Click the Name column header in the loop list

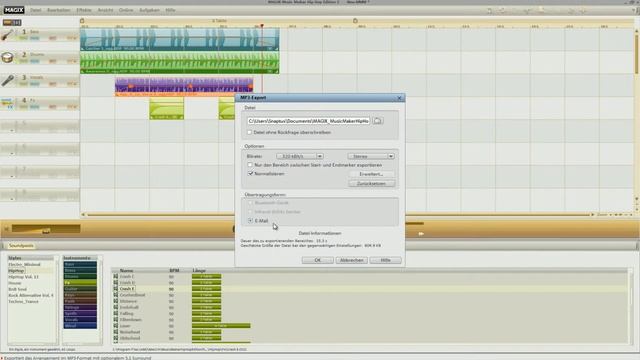point(127,271)
